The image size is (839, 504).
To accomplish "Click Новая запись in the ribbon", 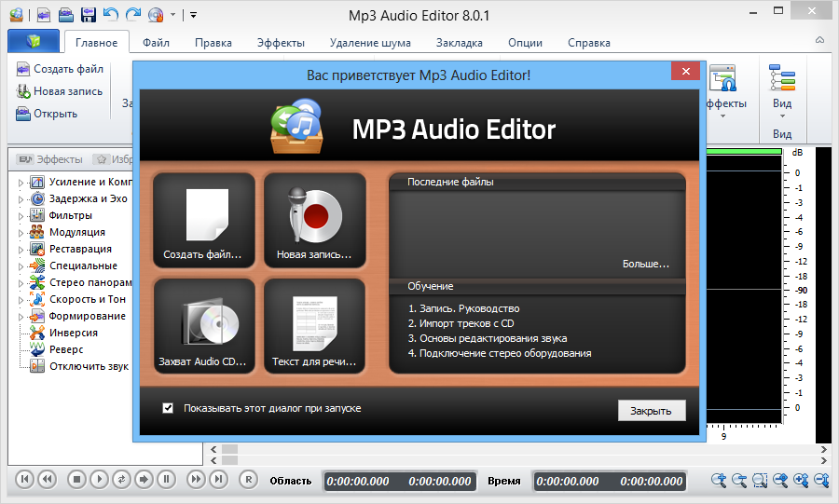I will pos(60,91).
